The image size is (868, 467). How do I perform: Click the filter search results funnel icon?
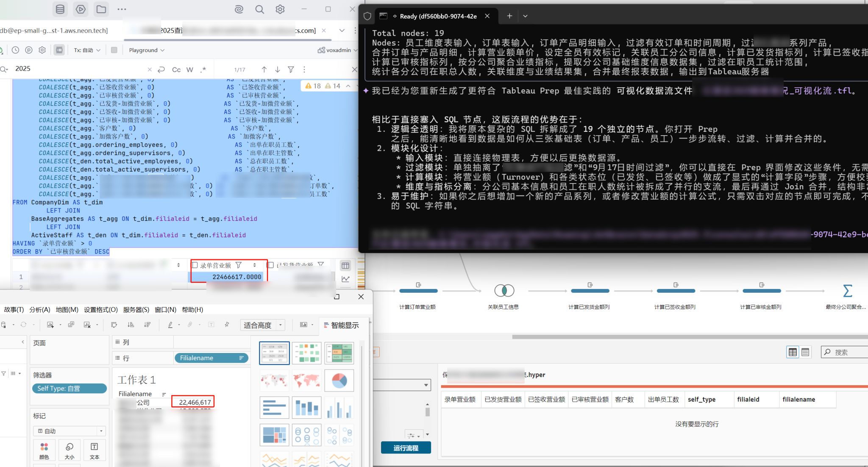[x=291, y=69]
